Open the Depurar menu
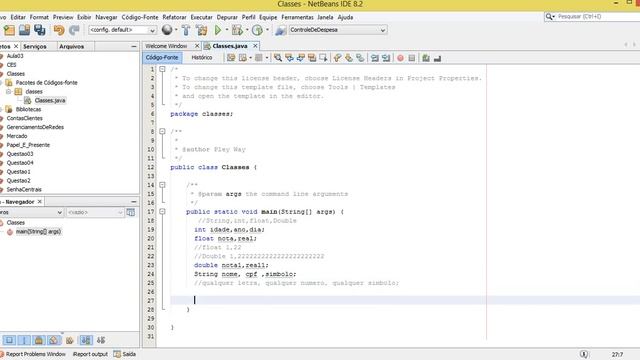Screen dimensions: 640x360 pos(227,17)
